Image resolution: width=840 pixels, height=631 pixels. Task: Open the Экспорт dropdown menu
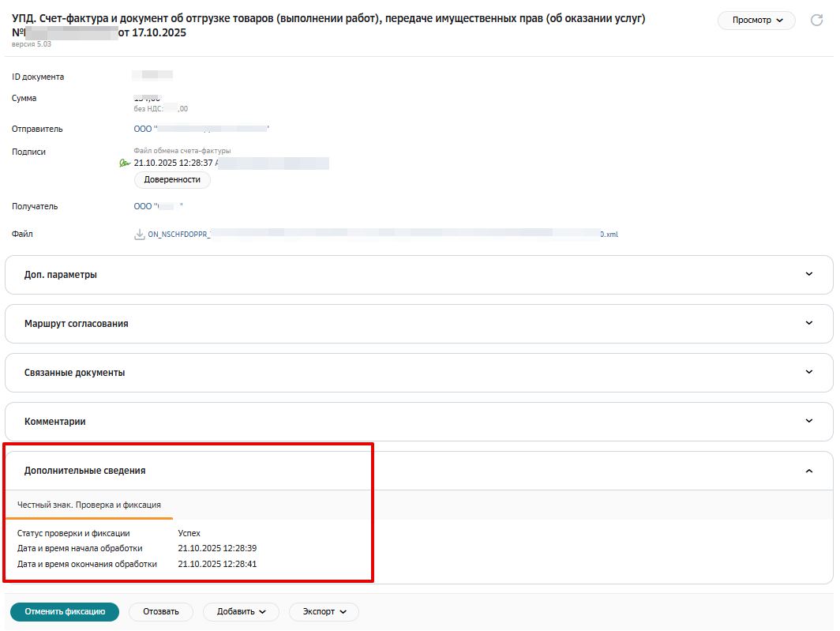point(324,612)
